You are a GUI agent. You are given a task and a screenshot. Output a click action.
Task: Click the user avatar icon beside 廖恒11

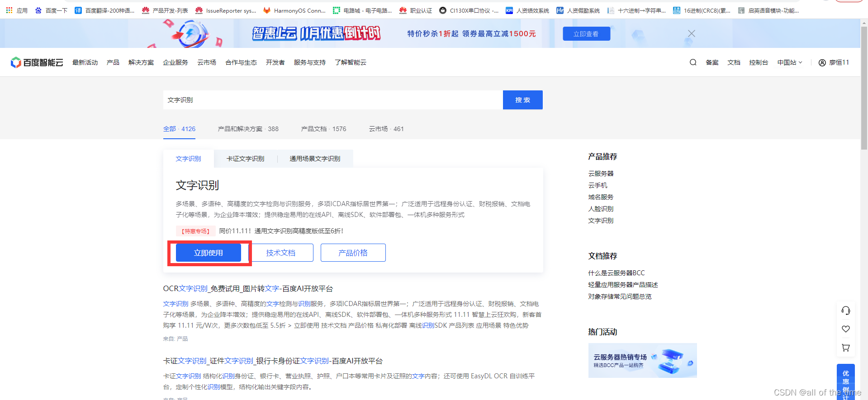point(822,63)
